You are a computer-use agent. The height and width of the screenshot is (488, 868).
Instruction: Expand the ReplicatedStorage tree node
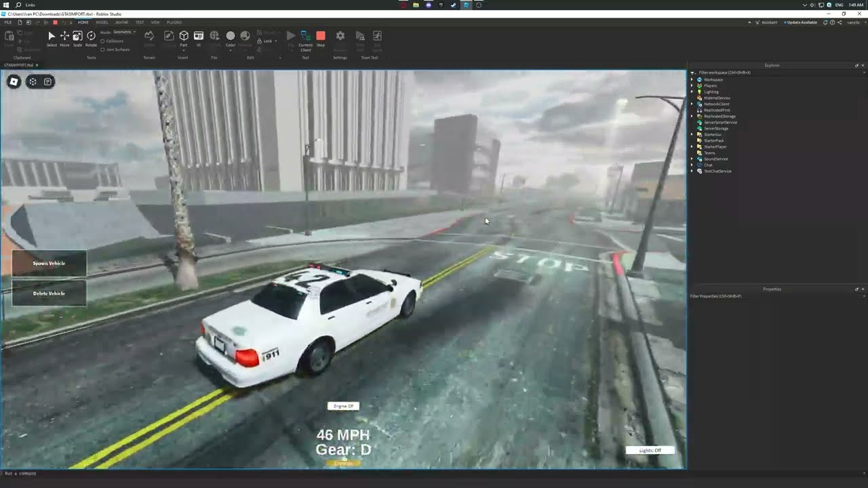692,117
